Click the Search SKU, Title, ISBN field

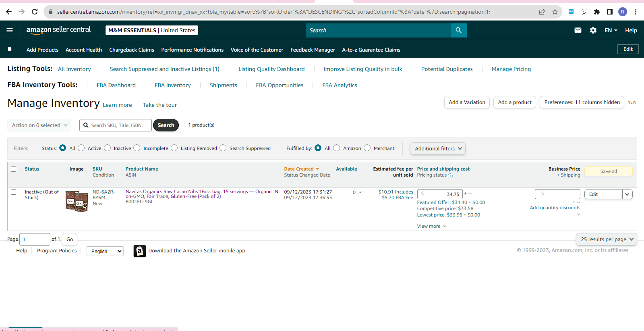click(x=116, y=125)
